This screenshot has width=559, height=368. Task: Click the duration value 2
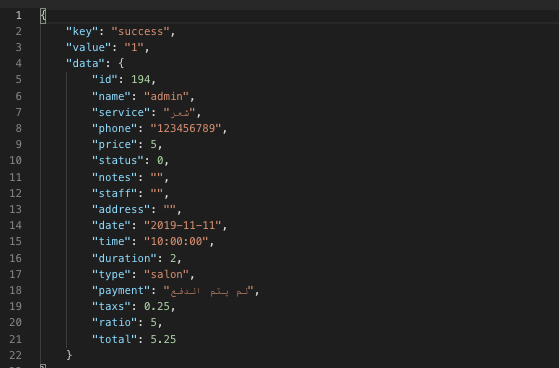click(173, 258)
